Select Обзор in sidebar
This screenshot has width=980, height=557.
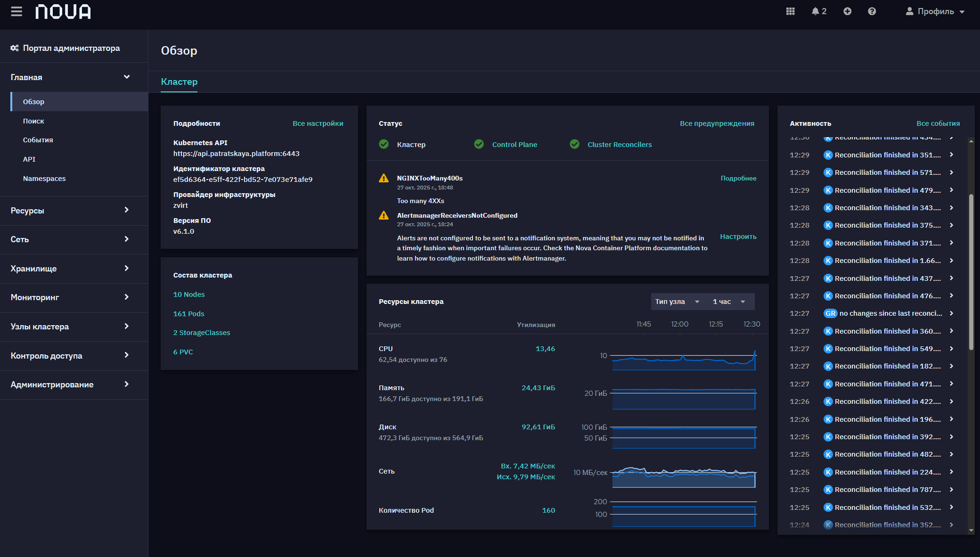coord(79,102)
